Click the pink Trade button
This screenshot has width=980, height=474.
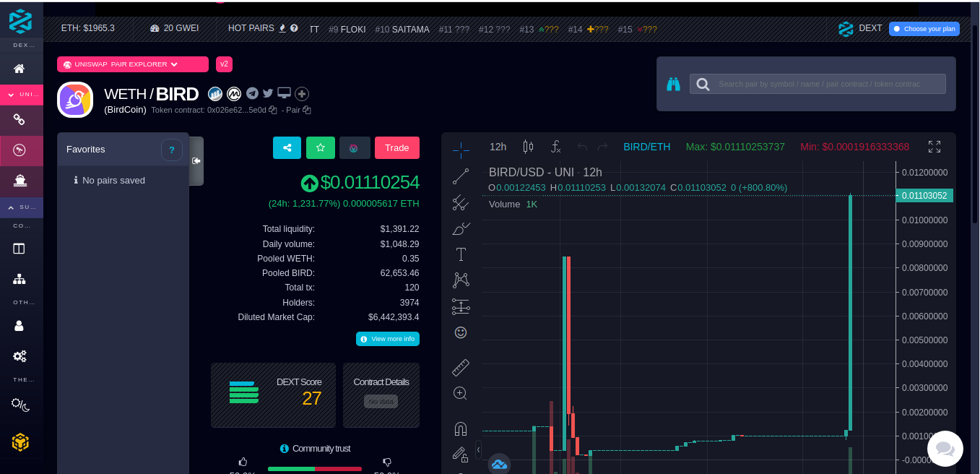point(397,147)
